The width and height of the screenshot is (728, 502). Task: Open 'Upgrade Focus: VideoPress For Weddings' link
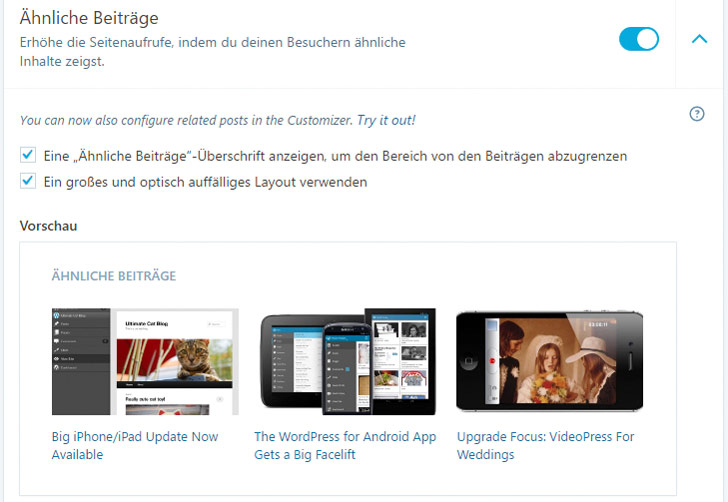tap(546, 445)
